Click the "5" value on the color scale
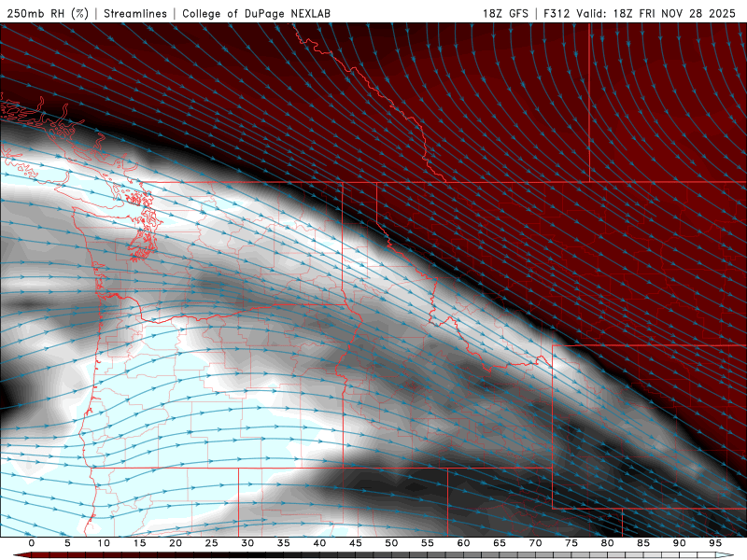 [67, 543]
